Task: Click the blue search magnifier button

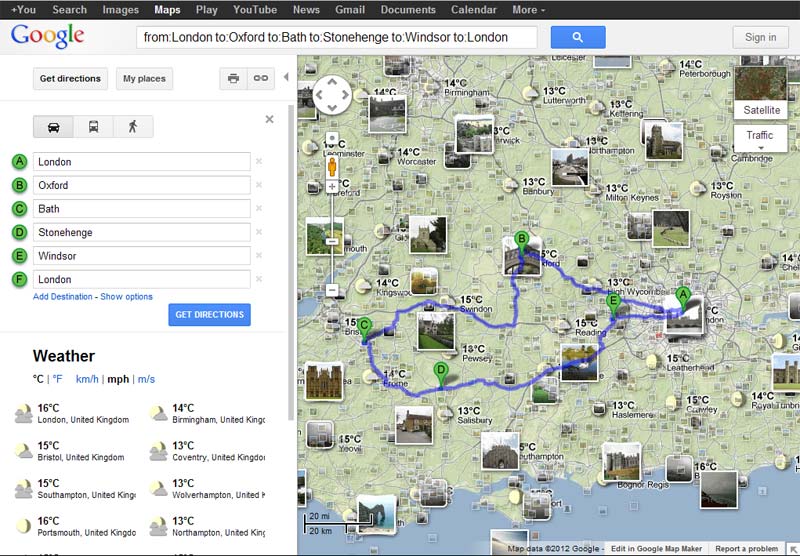Action: (x=578, y=37)
